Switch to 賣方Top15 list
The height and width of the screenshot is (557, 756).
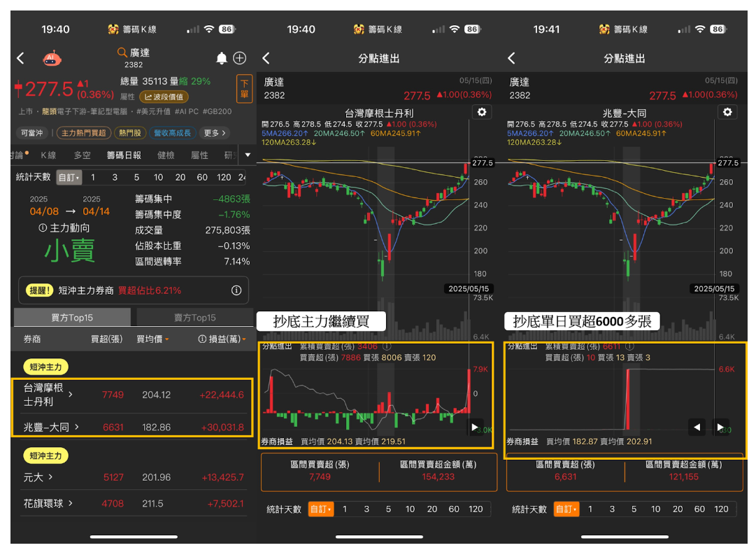tap(195, 317)
